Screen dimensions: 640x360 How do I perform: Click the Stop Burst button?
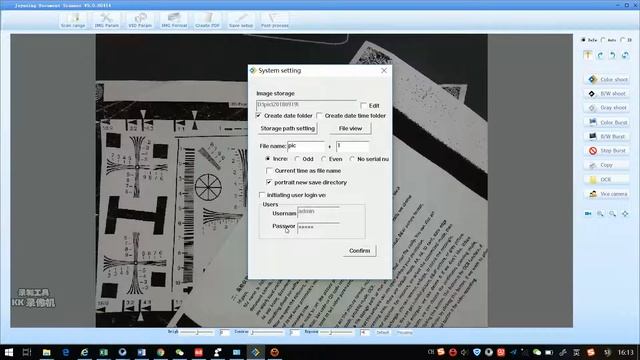(607, 151)
